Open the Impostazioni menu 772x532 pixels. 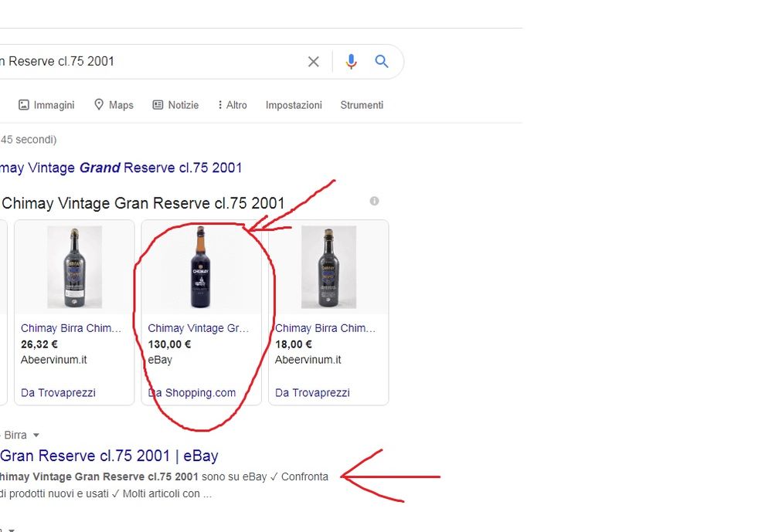(x=294, y=105)
